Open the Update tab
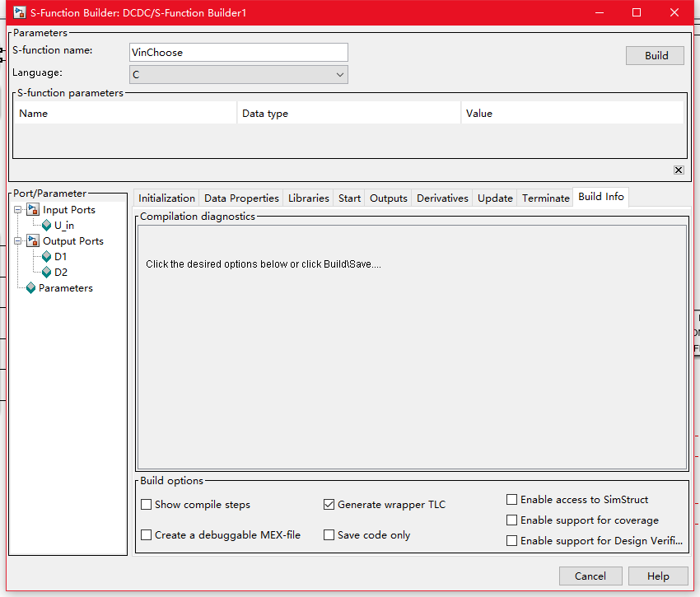The height and width of the screenshot is (597, 700). click(x=495, y=198)
